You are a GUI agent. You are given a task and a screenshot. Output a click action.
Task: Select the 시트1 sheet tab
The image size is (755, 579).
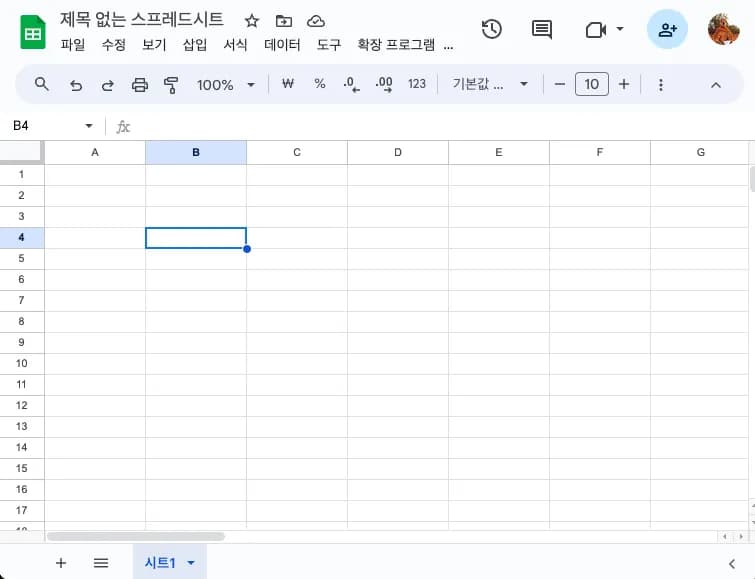(x=160, y=563)
